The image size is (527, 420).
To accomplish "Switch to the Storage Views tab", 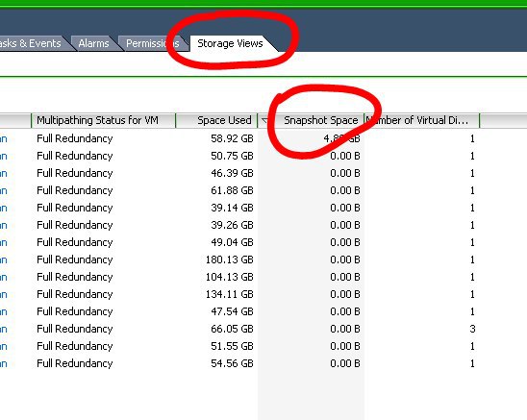I will pyautogui.click(x=230, y=43).
